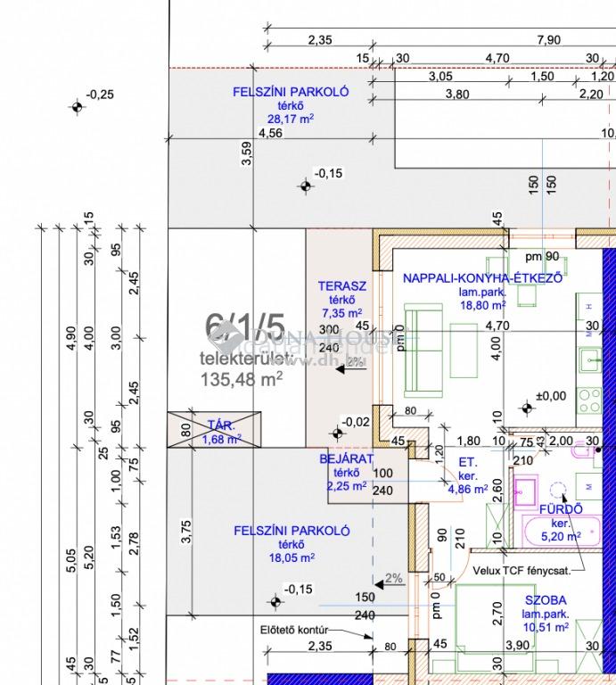Click the '1,80' hallway dimension
Image resolution: width=616 pixels, height=685 pixels.
(x=468, y=441)
